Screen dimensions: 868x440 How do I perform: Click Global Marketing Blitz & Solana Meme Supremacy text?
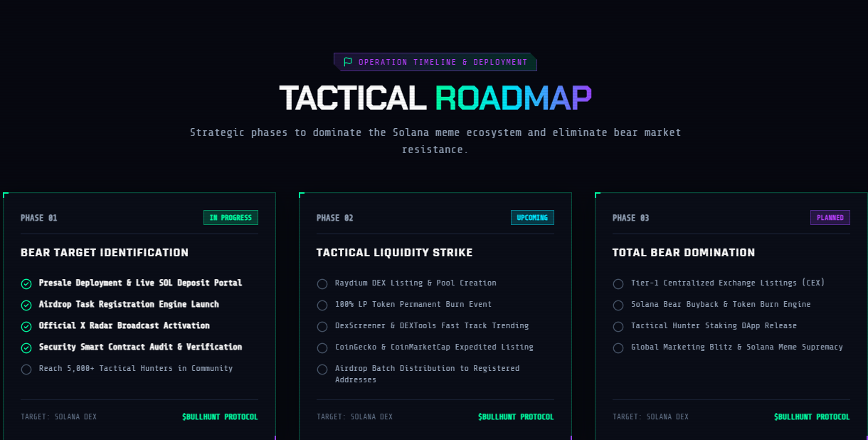point(737,347)
